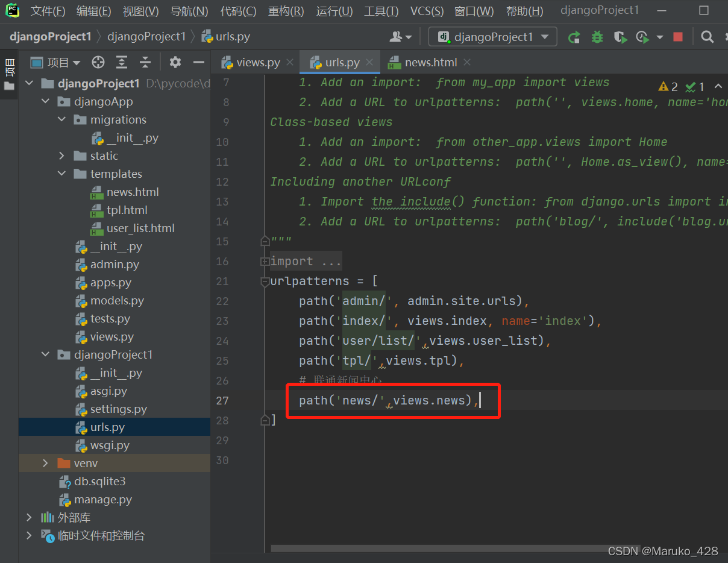The width and height of the screenshot is (728, 563).
Task: Collapse the migrations folder
Action: (x=61, y=119)
